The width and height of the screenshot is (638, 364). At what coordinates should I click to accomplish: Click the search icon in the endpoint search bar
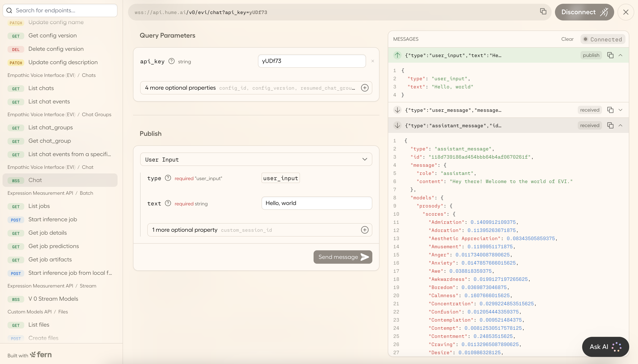pyautogui.click(x=9, y=10)
